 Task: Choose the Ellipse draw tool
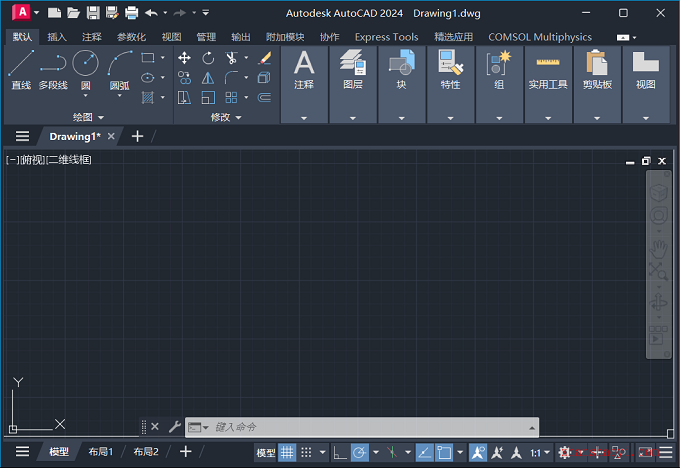(147, 78)
